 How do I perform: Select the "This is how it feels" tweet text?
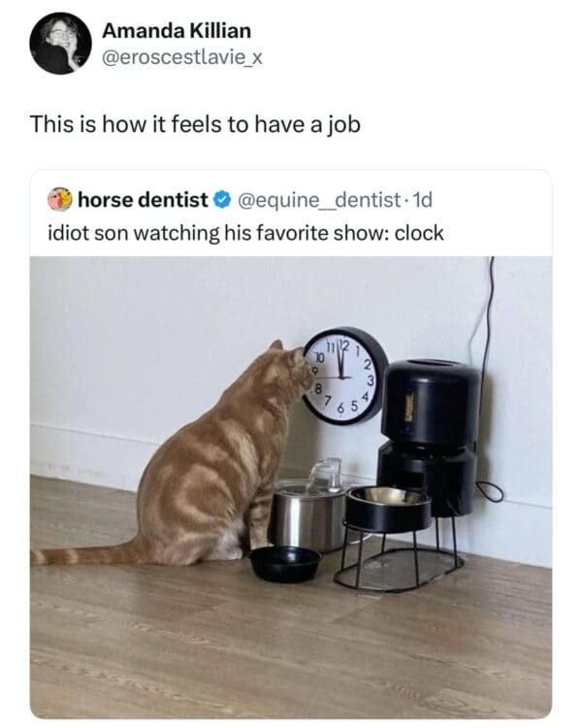click(x=195, y=124)
